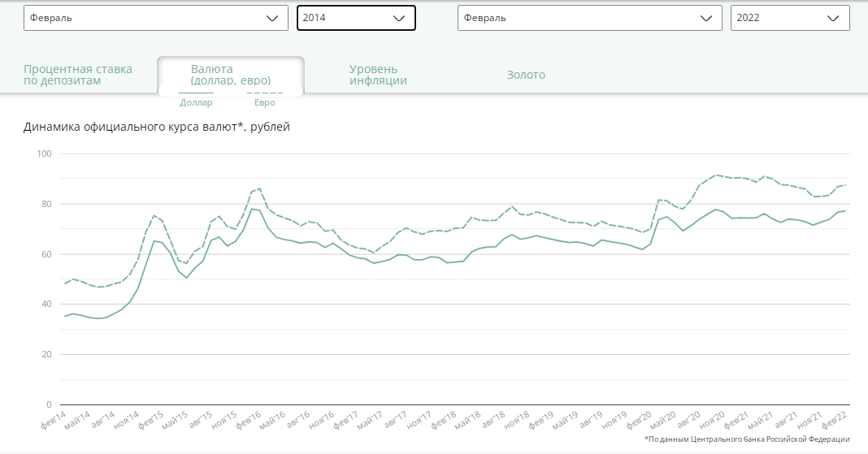Select the Валюта (доллар, евро) tab
The image size is (868, 454).
pyautogui.click(x=231, y=75)
